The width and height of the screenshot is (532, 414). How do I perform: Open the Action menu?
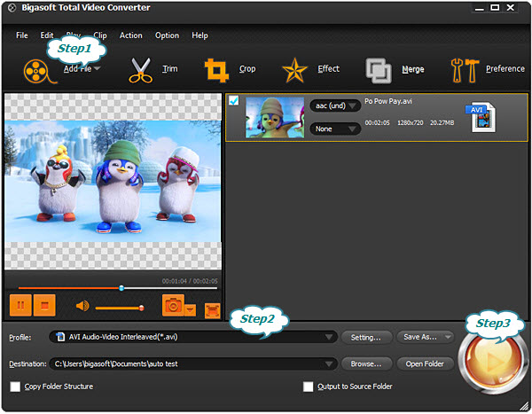[x=130, y=35]
